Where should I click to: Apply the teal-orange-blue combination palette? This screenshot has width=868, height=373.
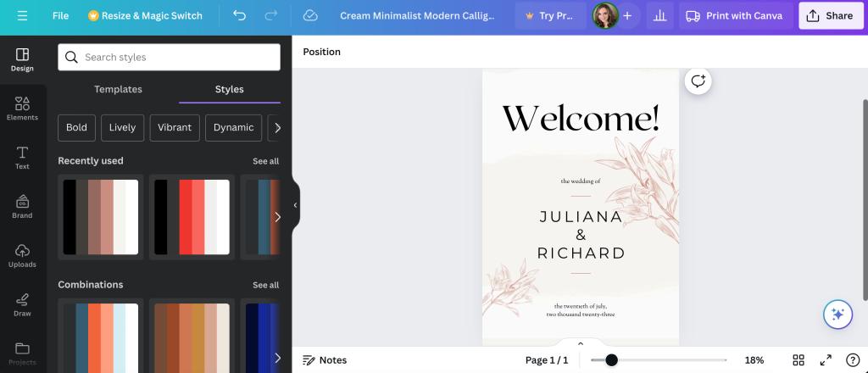point(101,337)
